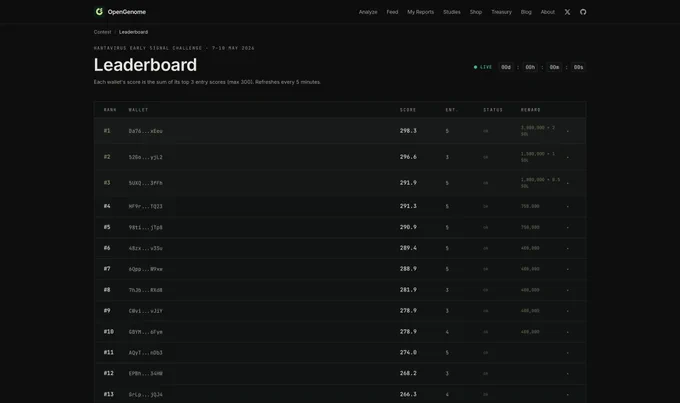The image size is (680, 403).
Task: Click the OpenGenome logo icon
Action: point(99,12)
